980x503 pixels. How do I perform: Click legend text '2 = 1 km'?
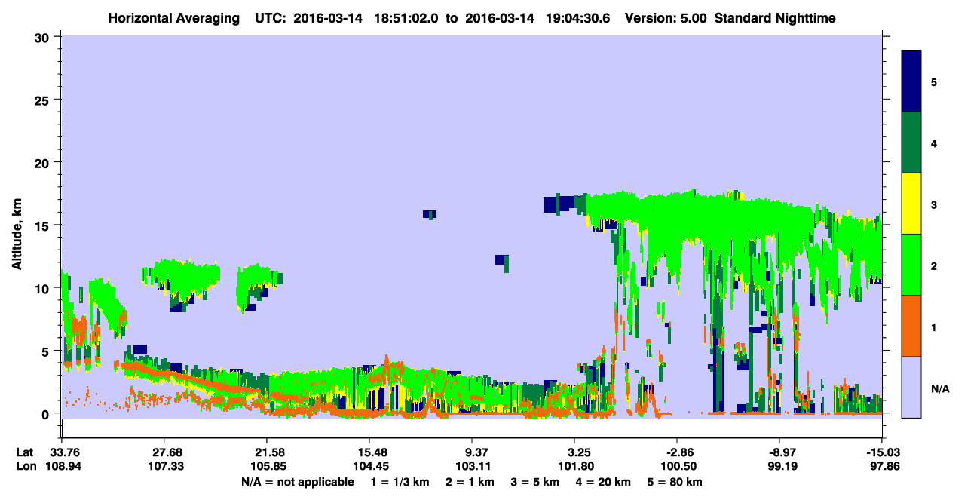tap(470, 482)
